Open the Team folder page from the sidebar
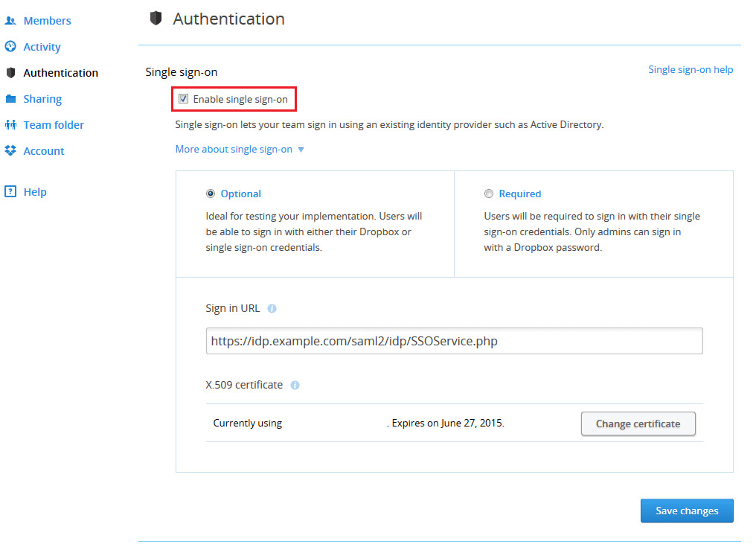 (x=54, y=124)
